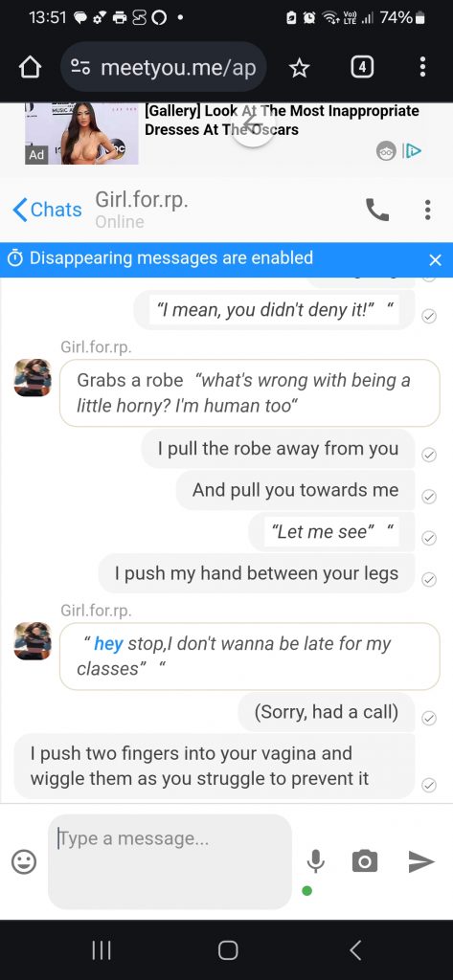Viewport: 453px width, 980px height.
Task: Open the Girl.for.rp. contact header
Action: click(x=142, y=210)
